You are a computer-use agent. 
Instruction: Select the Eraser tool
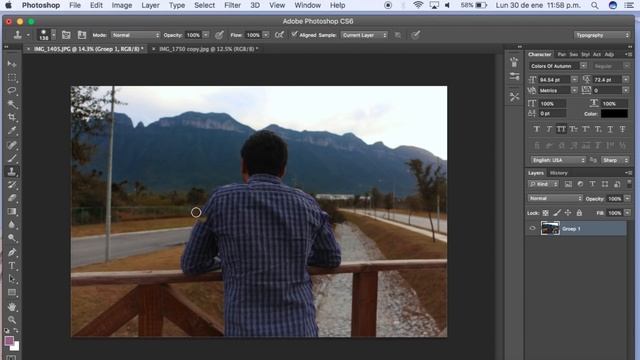(x=12, y=198)
